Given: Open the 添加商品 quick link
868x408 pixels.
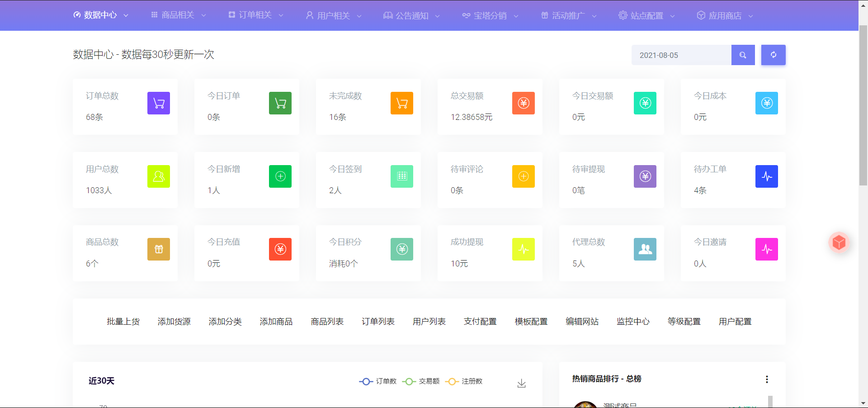Looking at the screenshot, I should click(x=276, y=322).
